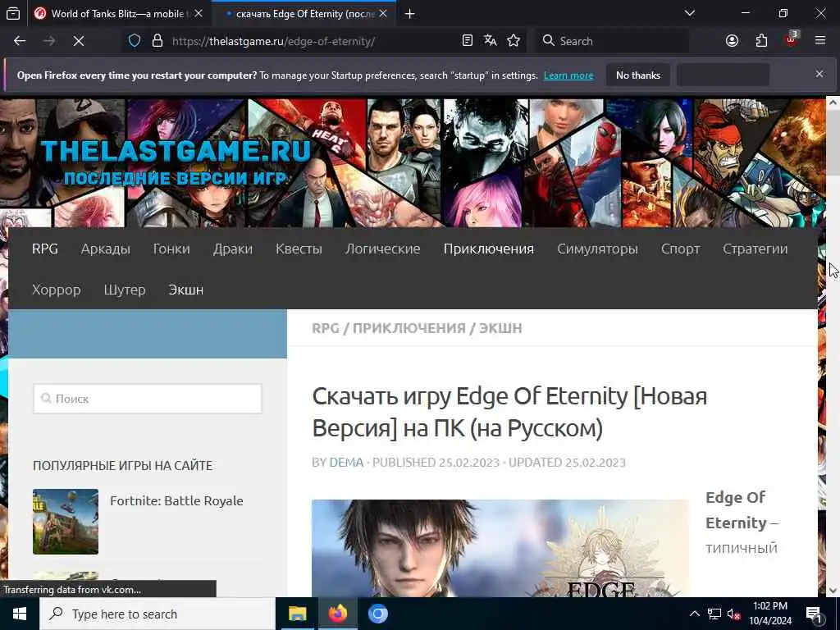Close the World of Tanks Blitz tab
This screenshot has width=840, height=630.
click(199, 14)
